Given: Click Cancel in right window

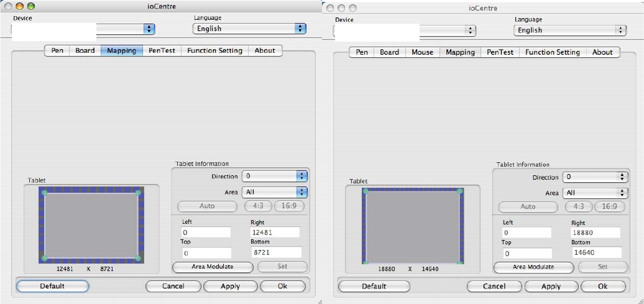Looking at the screenshot, I should 494,287.
